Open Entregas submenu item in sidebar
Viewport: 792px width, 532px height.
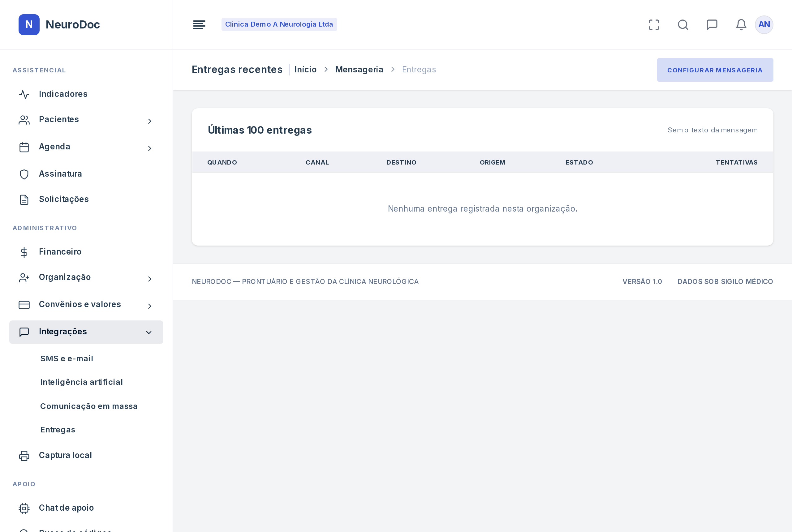coord(58,430)
